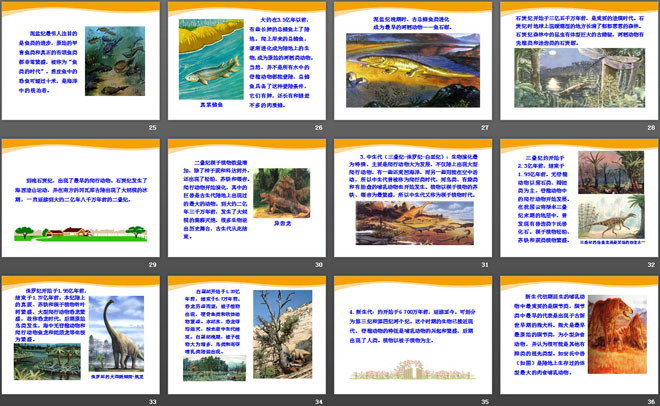The width and height of the screenshot is (660, 406).
Task: Select slide 35 with flower fence decoration
Action: pos(413,335)
